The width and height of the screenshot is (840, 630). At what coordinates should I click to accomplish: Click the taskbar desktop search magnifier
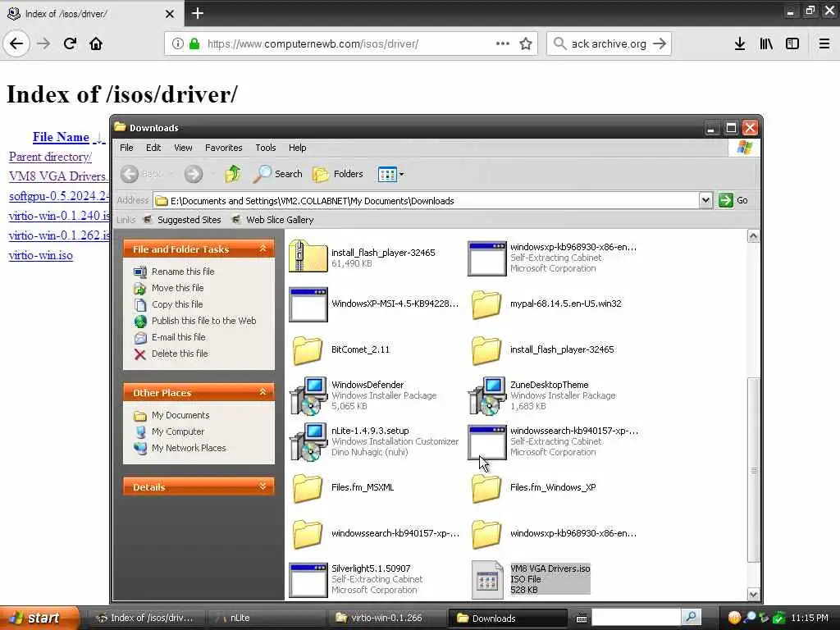tap(691, 618)
